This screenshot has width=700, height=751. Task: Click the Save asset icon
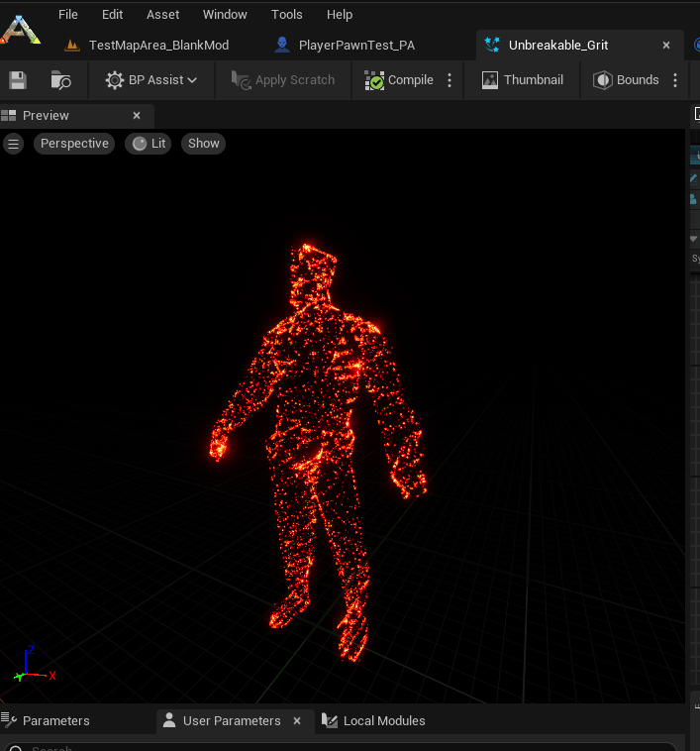17,80
